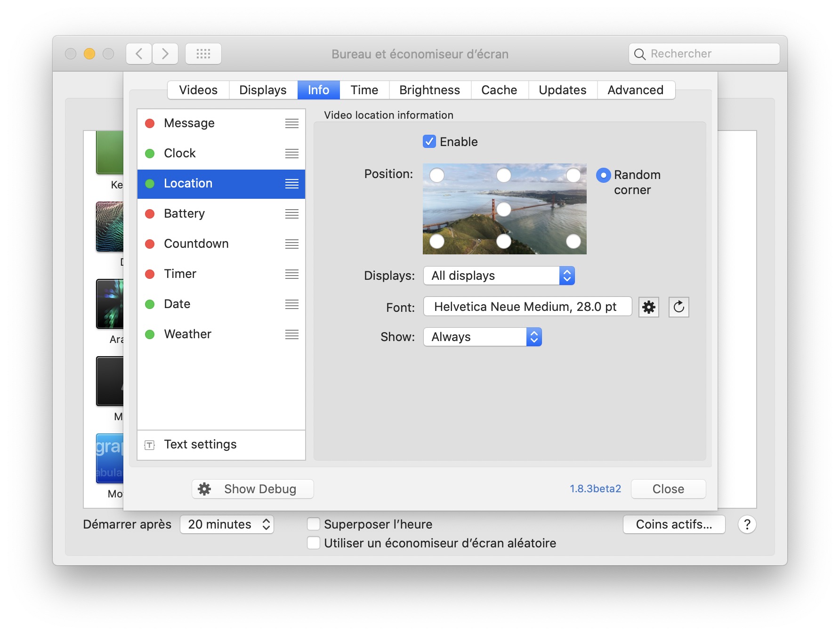This screenshot has height=635, width=840.
Task: Open the Cache tab
Action: [x=499, y=90]
